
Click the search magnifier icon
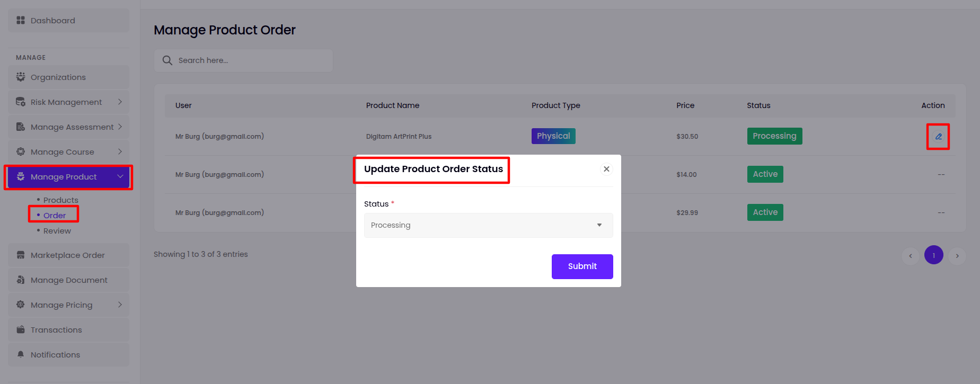coord(167,60)
